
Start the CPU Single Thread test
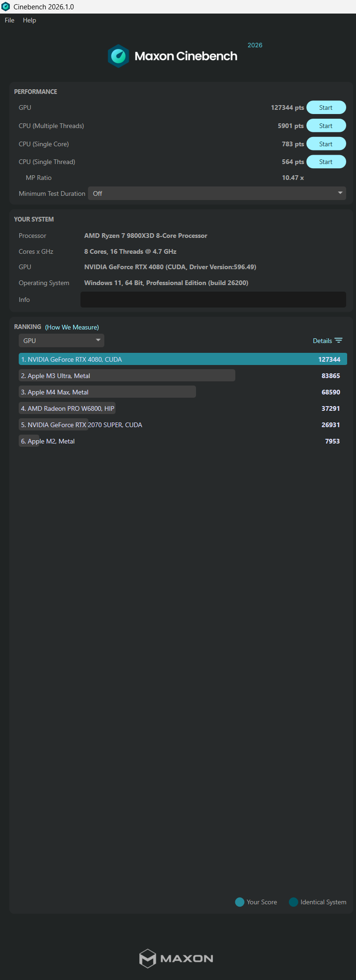click(x=326, y=162)
